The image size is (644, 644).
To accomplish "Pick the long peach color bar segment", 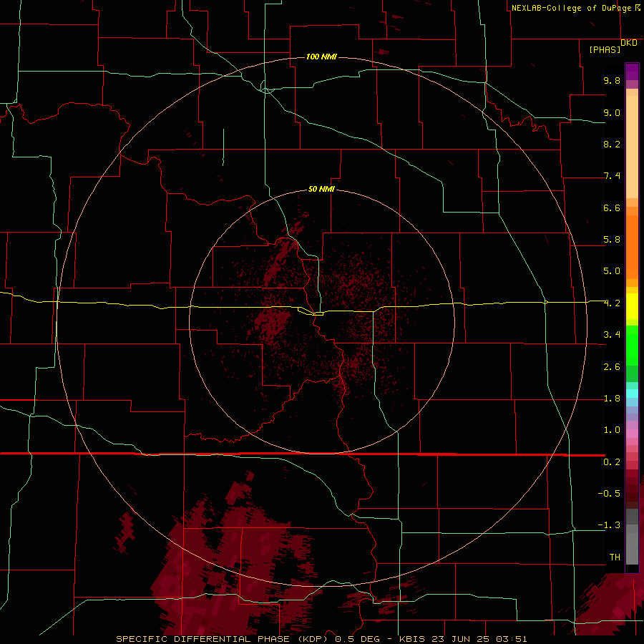I will pos(632,147).
